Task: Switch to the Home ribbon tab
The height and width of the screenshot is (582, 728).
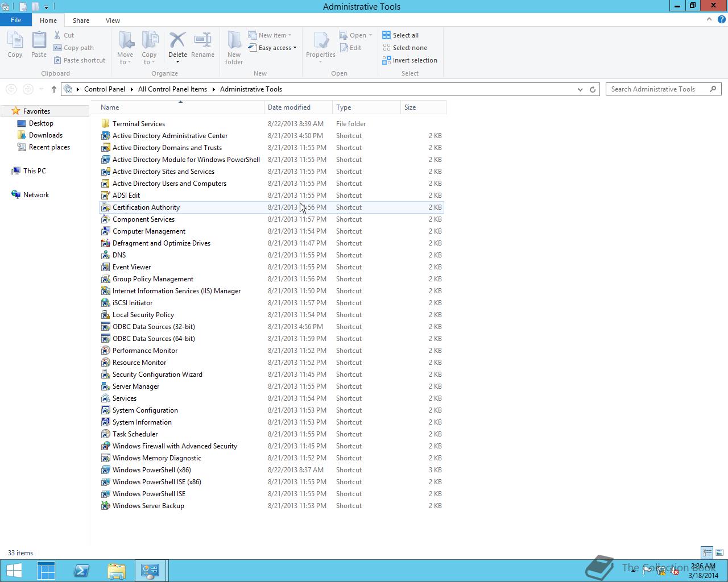Action: pos(48,20)
